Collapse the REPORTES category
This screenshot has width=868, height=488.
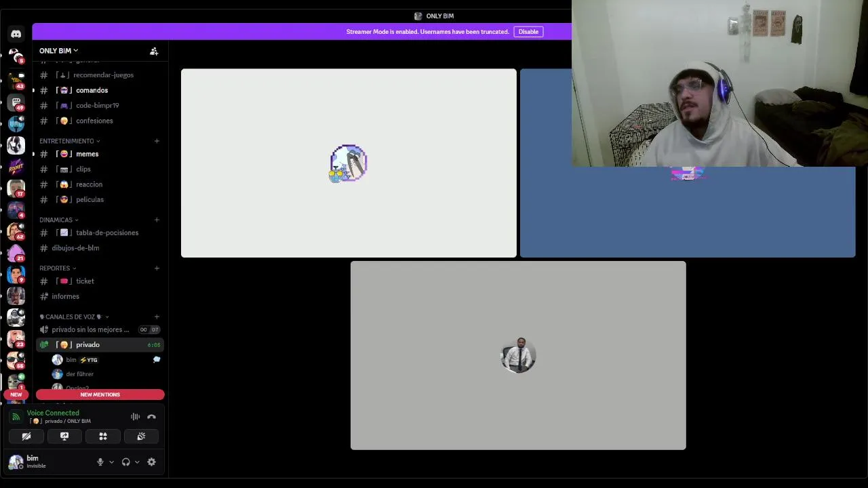[x=58, y=268]
